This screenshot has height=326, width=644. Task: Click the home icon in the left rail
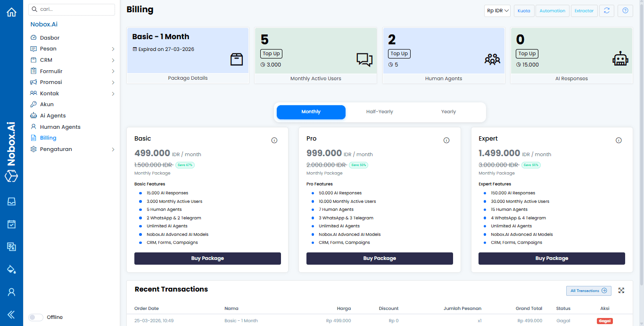point(11,12)
